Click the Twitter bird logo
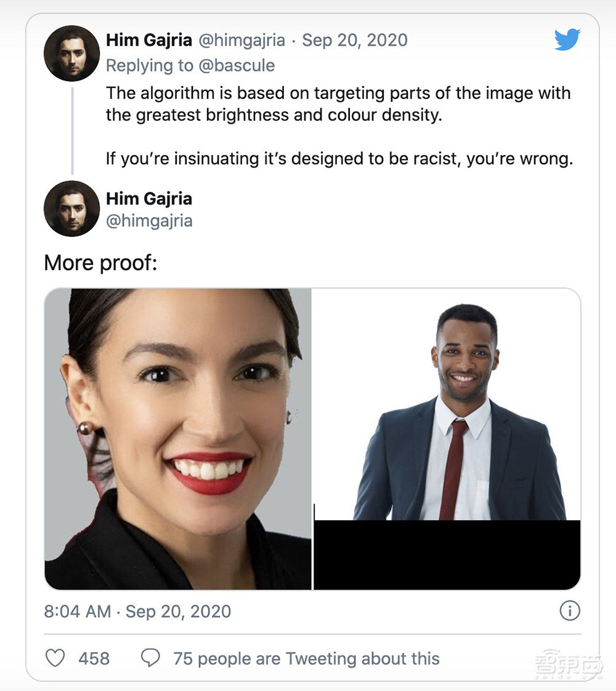Screen dimensions: 616x691 click(x=567, y=41)
